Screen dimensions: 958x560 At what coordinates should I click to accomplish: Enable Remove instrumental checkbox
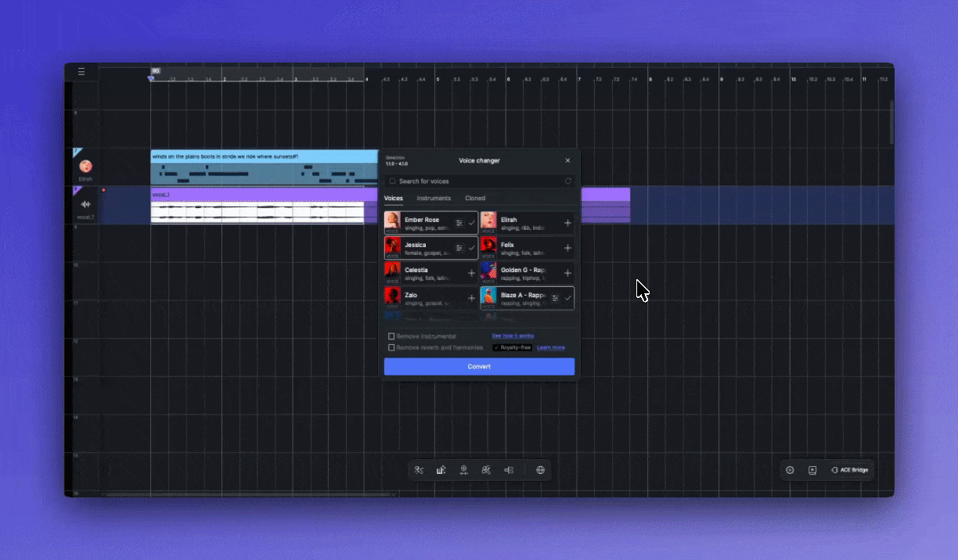tap(392, 336)
